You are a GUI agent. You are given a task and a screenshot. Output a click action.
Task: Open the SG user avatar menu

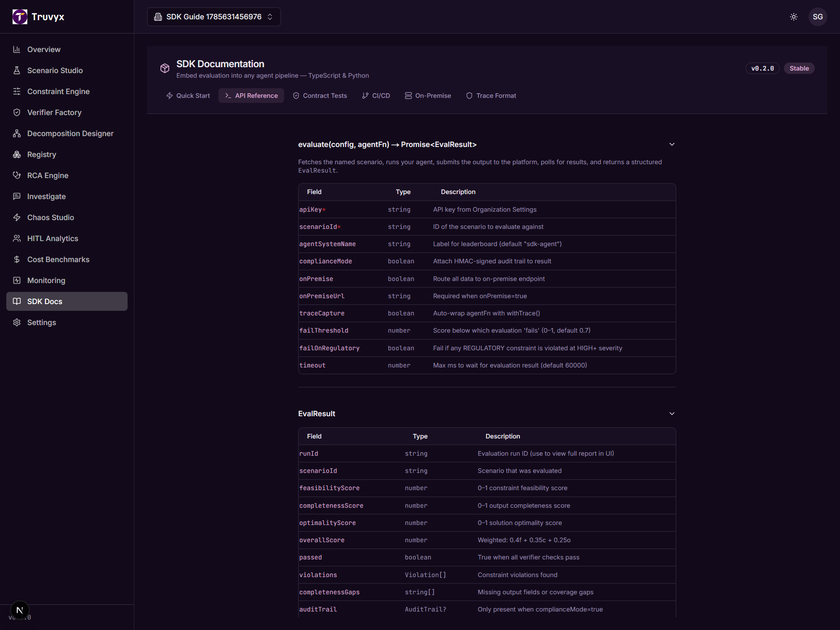pos(818,17)
